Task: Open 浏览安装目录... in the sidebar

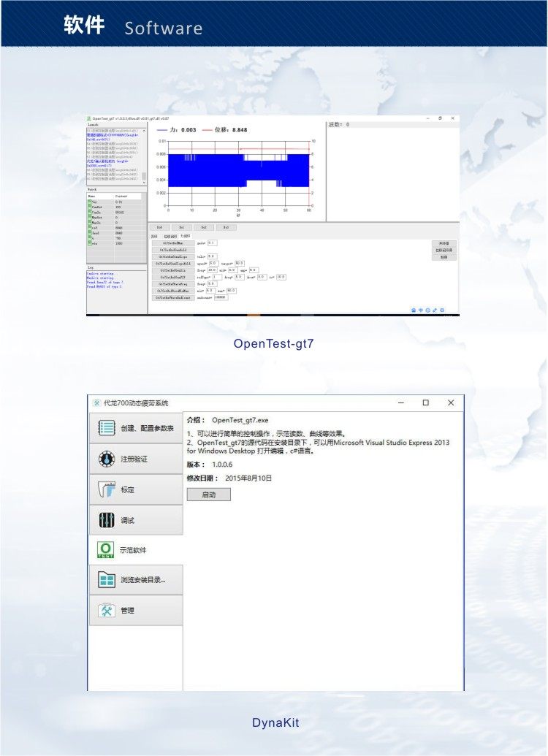Action: (136, 579)
